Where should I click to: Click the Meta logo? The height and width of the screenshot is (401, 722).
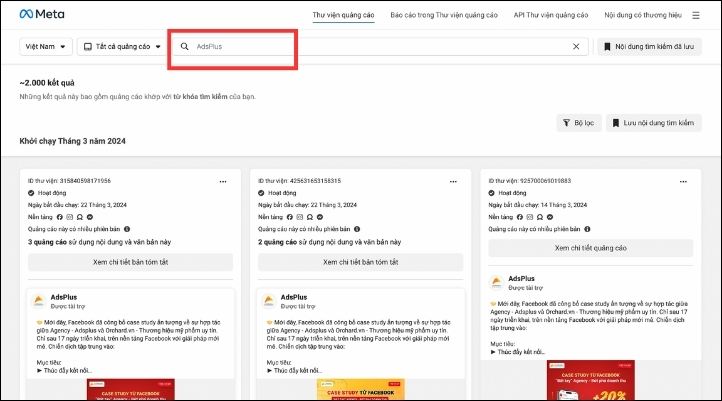(42, 14)
